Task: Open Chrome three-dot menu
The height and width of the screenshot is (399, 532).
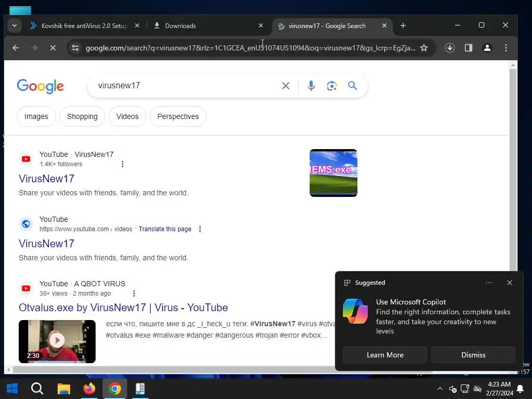Action: point(506,48)
